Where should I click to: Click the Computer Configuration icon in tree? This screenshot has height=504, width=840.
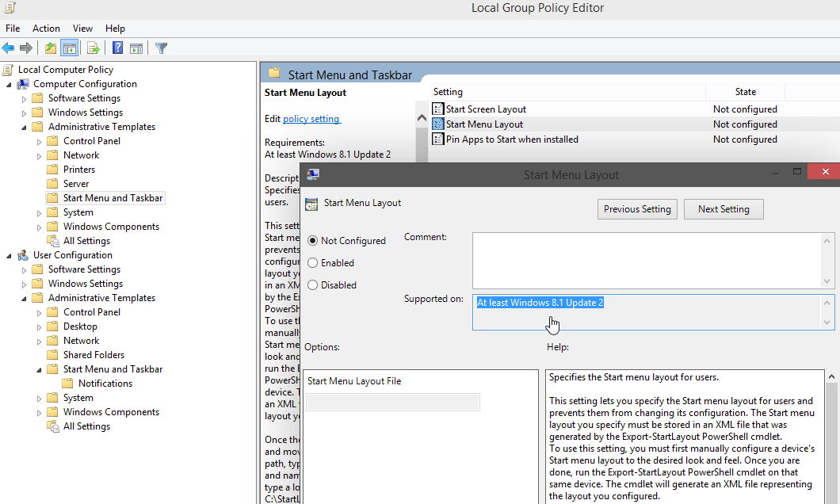click(23, 84)
